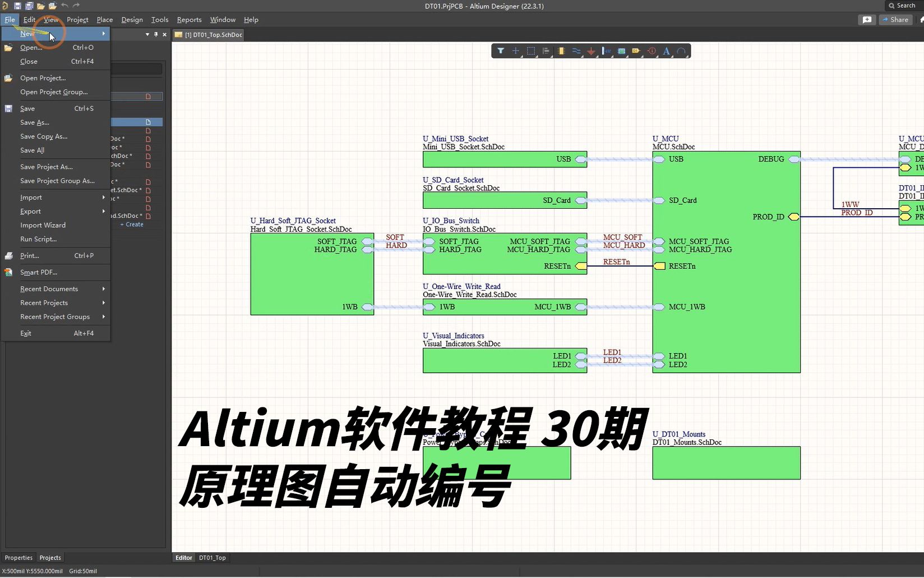
Task: Open project via folder icon in title bar
Action: point(53,6)
